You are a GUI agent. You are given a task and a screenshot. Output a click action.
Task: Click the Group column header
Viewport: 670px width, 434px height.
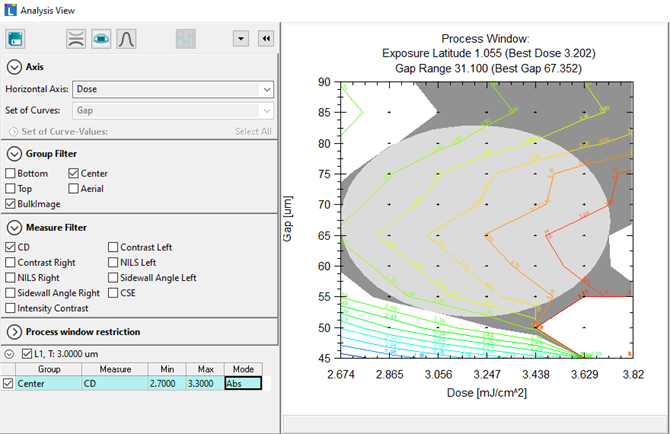click(48, 369)
